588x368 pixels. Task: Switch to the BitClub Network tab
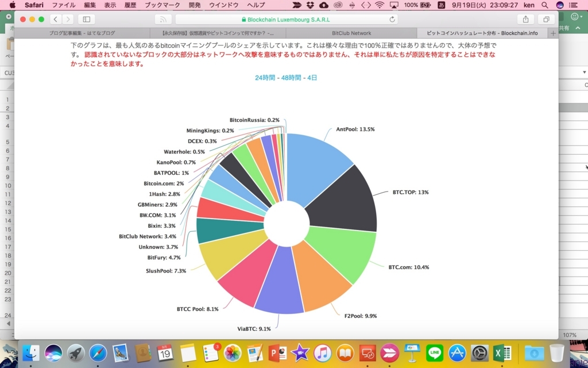[x=351, y=33]
